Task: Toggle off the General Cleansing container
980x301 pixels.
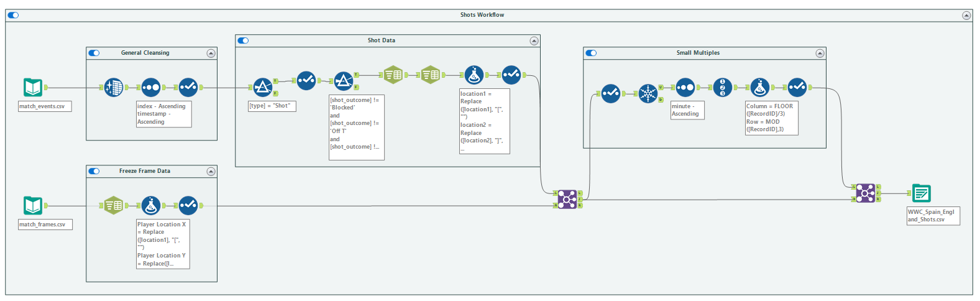Action: coord(94,53)
